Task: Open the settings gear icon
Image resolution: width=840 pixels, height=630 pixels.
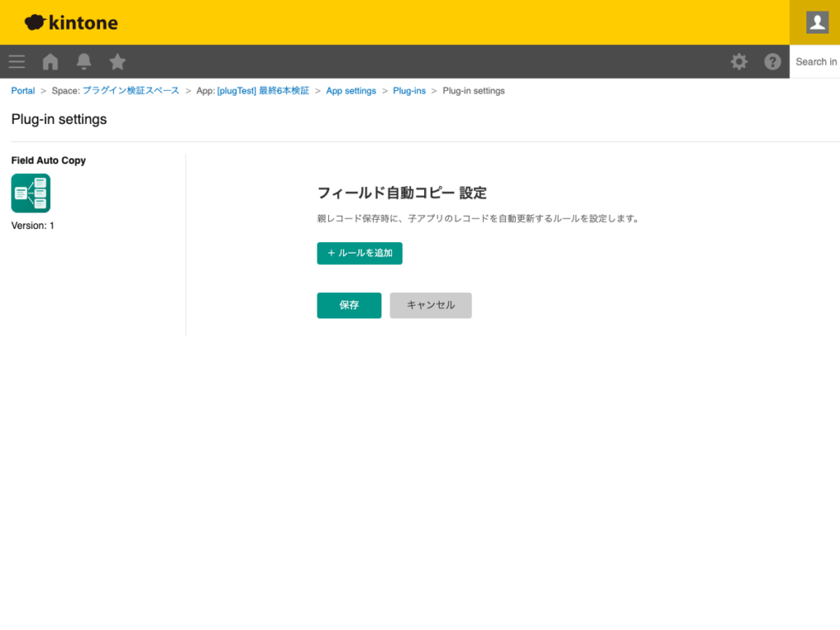Action: pos(739,62)
